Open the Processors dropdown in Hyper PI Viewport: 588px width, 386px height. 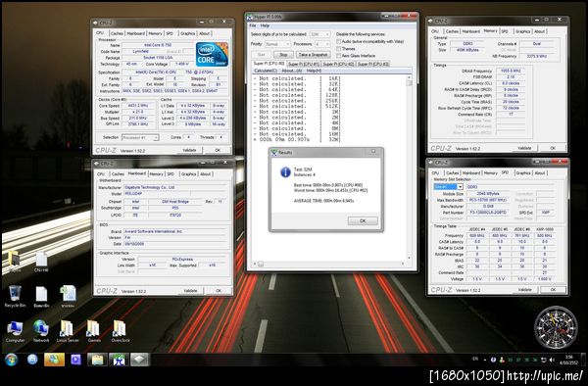[322, 44]
